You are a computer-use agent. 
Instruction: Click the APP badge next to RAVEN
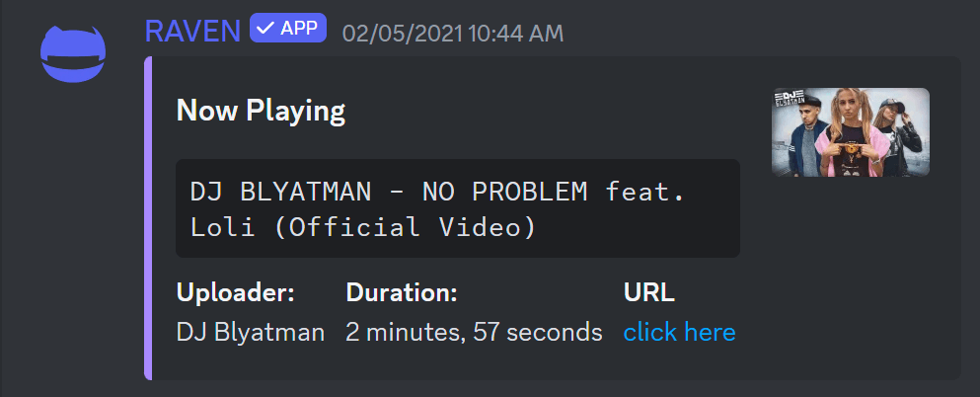click(x=287, y=29)
